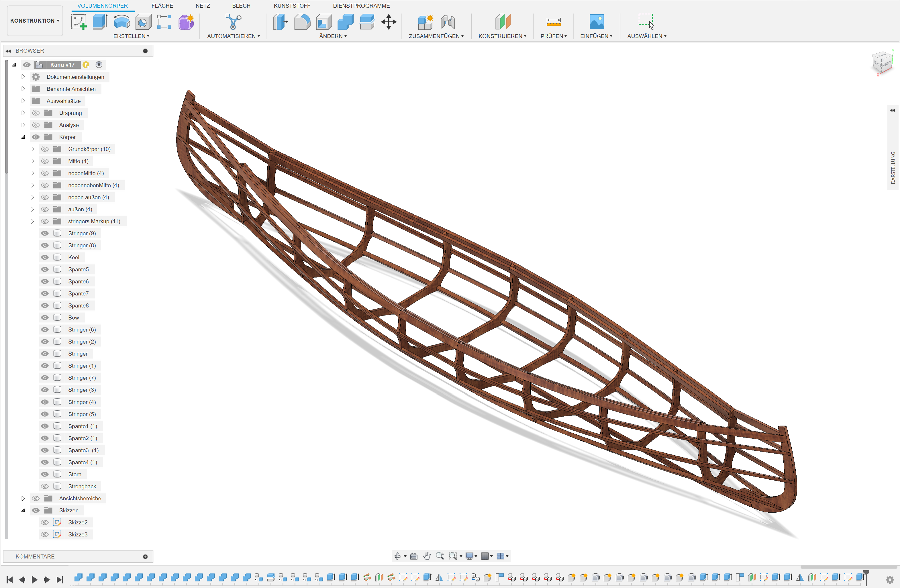This screenshot has height=588, width=900.
Task: Open the Hole (Bohrung) tool
Action: (x=143, y=22)
